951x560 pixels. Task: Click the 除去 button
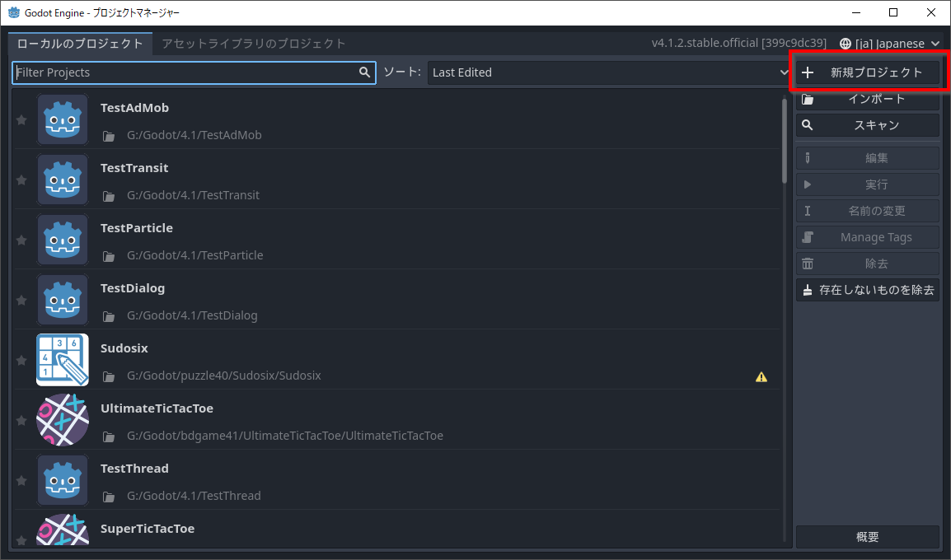pyautogui.click(x=868, y=264)
